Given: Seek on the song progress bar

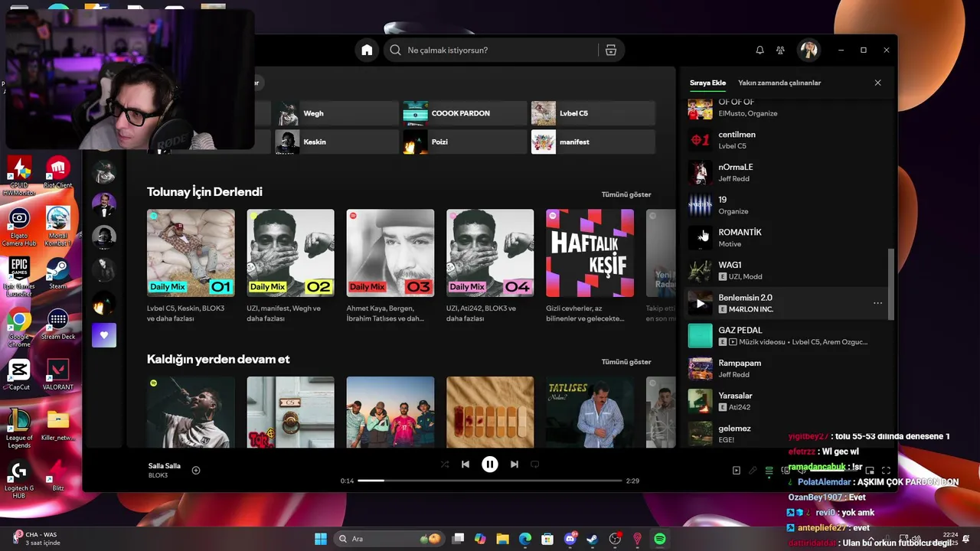Looking at the screenshot, I should (x=490, y=481).
